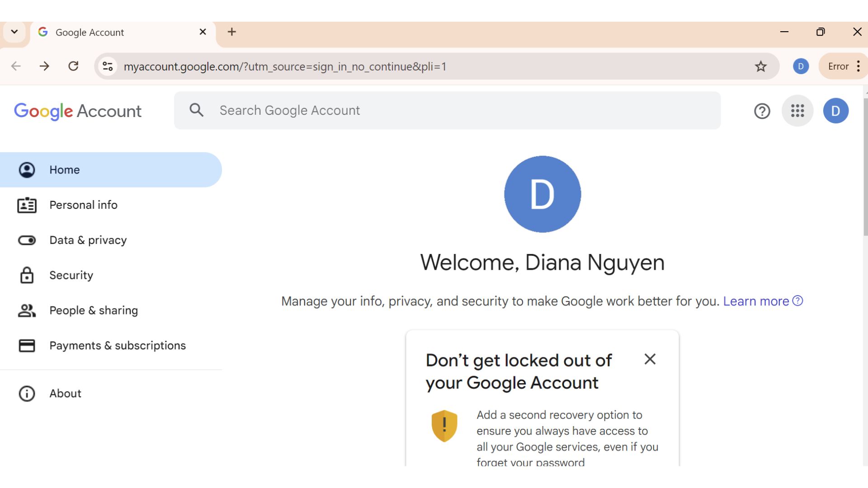Close the Google Account browser tab
Image resolution: width=868 pixels, height=488 pixels.
(203, 32)
